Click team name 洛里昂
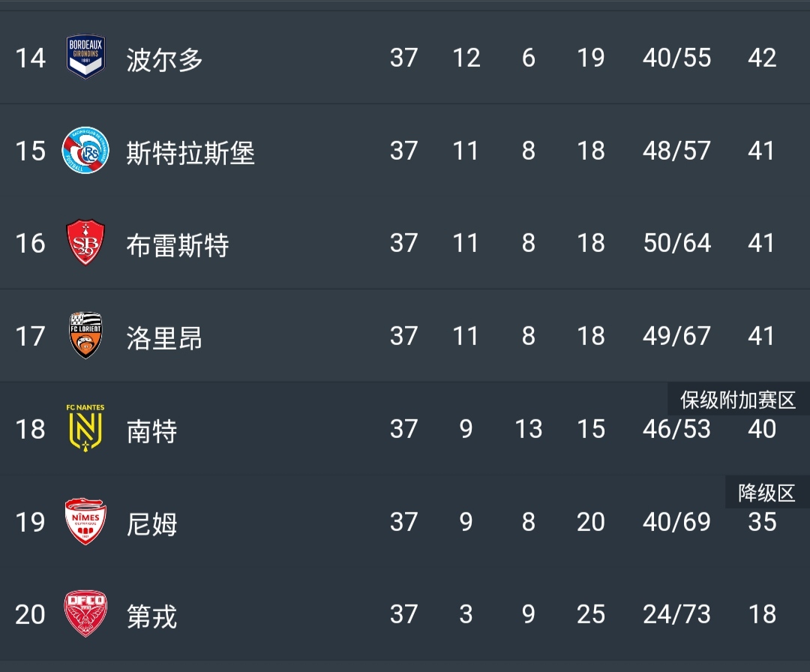Screen dimensions: 810x672 165,337
